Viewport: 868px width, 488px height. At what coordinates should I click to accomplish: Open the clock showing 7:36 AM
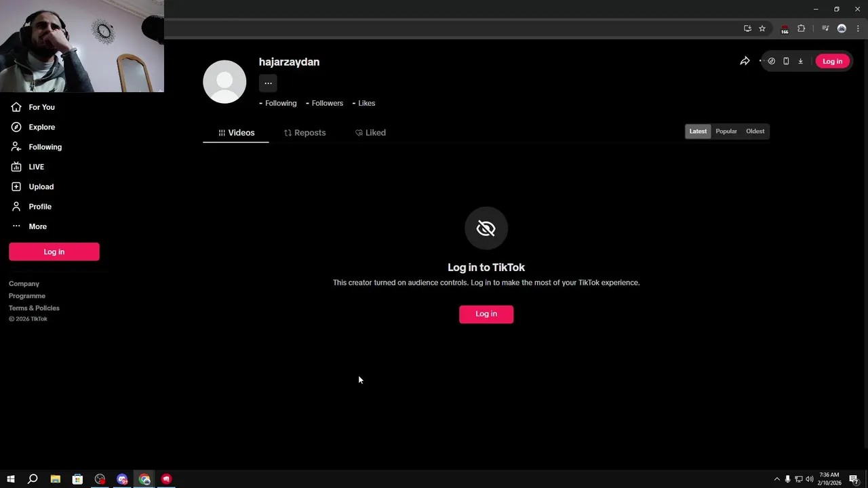(x=829, y=479)
